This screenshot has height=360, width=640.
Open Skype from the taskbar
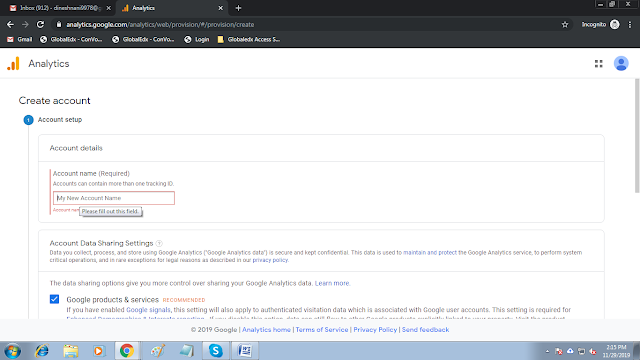pyautogui.click(x=216, y=351)
